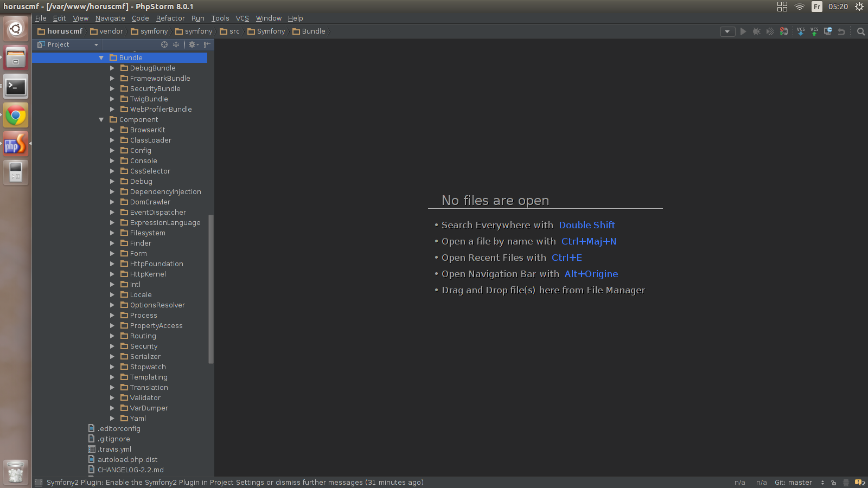Launch Terminal from the dock
Image resolution: width=868 pixels, height=488 pixels.
(16, 86)
